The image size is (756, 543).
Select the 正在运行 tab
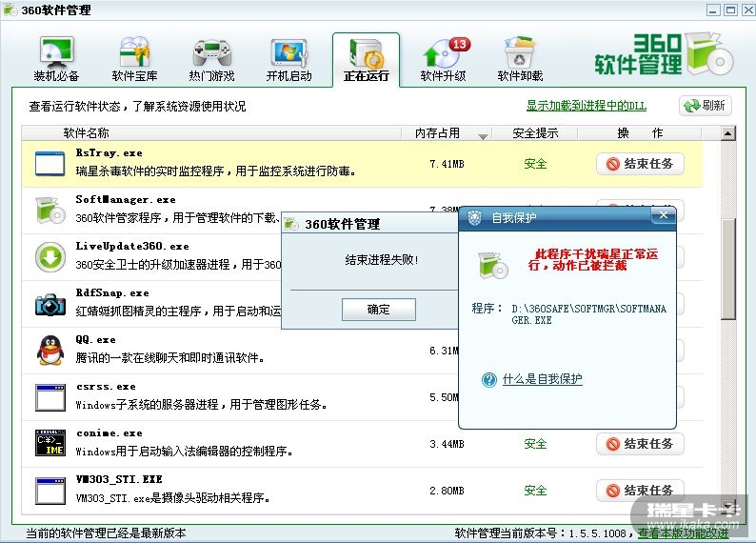[x=366, y=59]
